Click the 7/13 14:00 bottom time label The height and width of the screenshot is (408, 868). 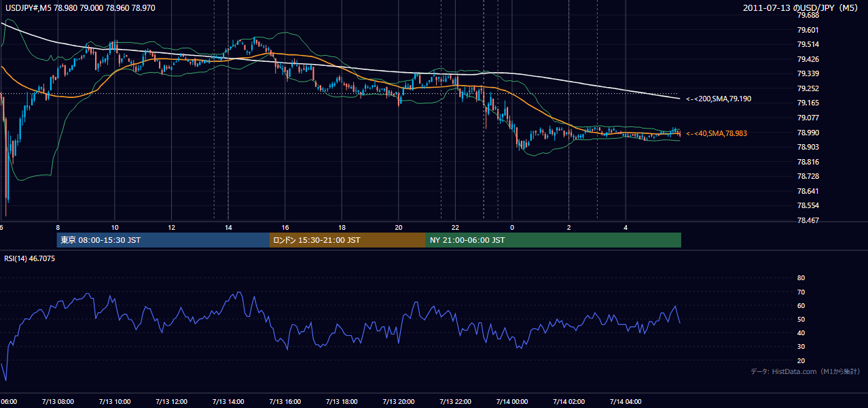(228, 402)
